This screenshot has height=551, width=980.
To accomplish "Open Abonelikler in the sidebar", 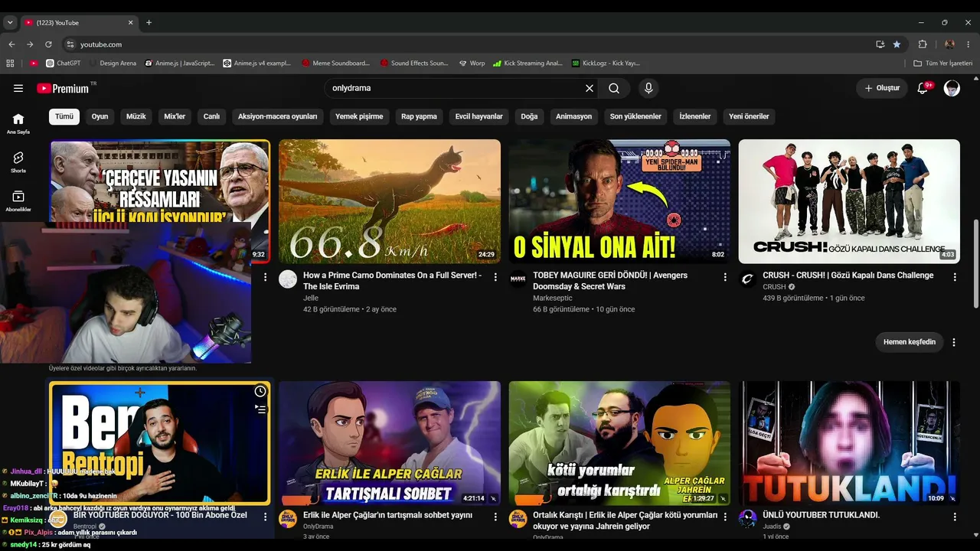I will [18, 201].
